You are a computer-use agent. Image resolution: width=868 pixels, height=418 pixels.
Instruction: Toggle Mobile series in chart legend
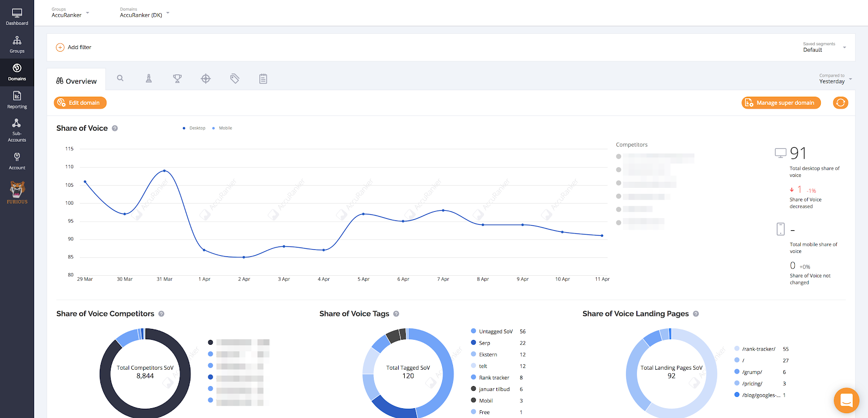[222, 128]
